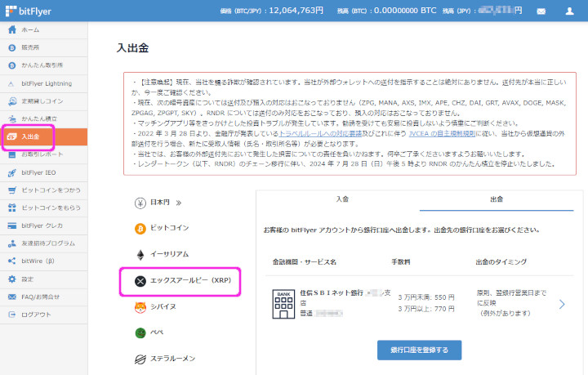This screenshot has width=588, height=375.
Task: Open the mail envelope icon in header
Action: pos(541,12)
